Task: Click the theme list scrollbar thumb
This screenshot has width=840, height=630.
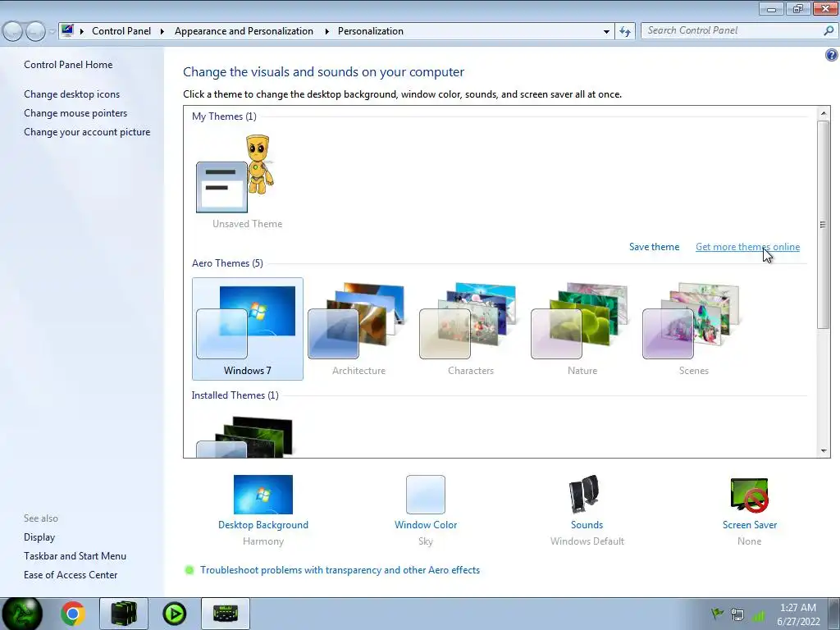Action: tap(824, 225)
